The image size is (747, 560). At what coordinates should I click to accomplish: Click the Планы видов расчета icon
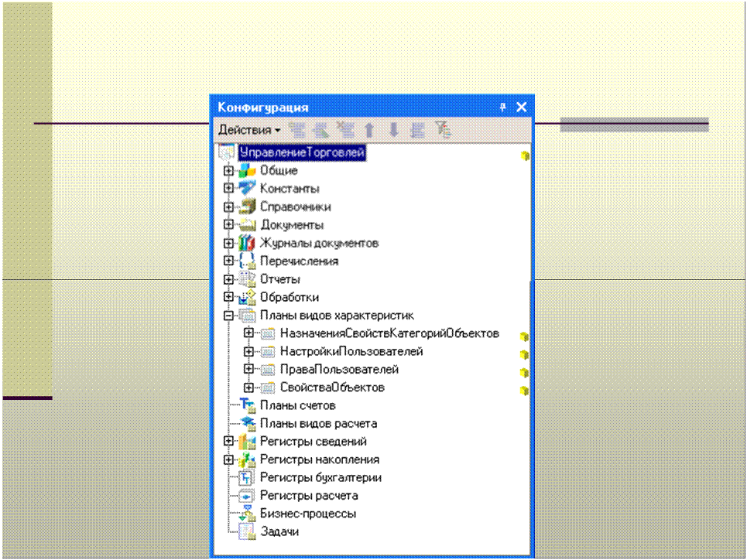(247, 423)
